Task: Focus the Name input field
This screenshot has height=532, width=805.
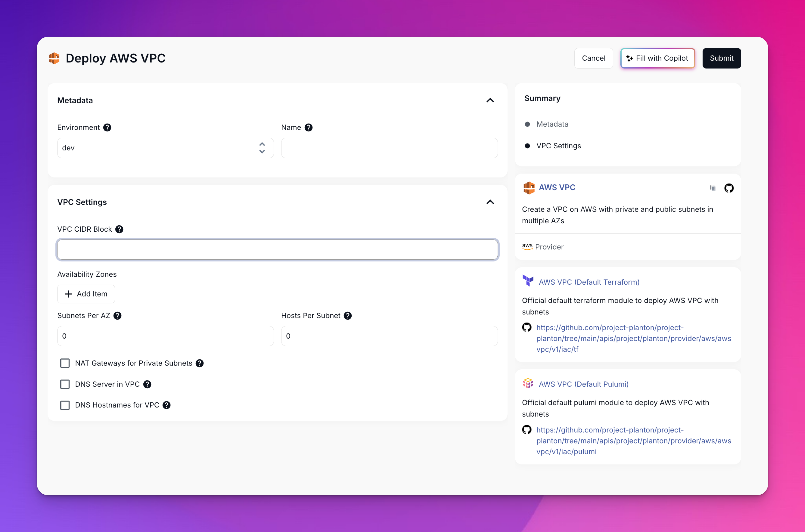Action: pos(390,148)
